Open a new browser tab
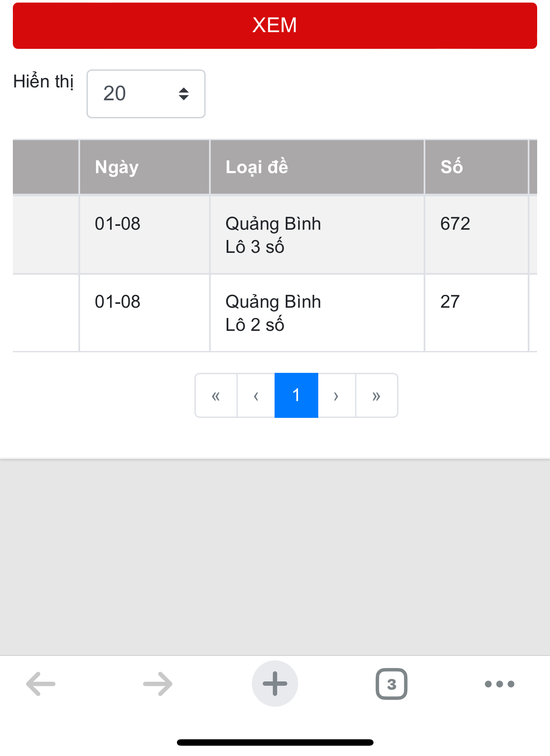Viewport: 550px width, 756px height. pos(275,684)
